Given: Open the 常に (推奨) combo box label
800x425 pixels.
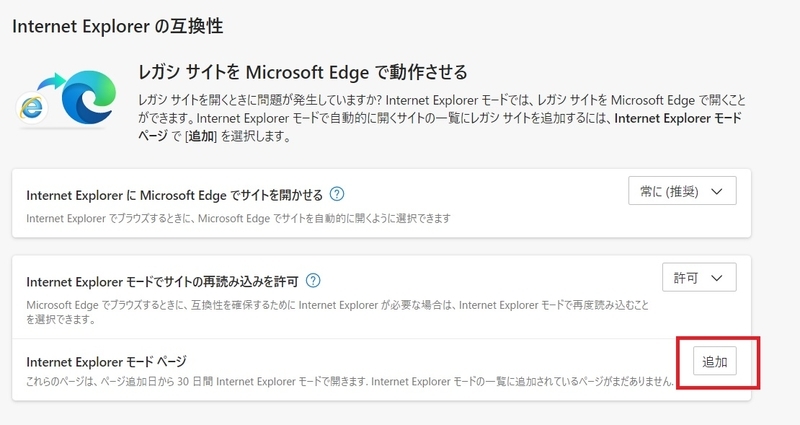Looking at the screenshot, I should pyautogui.click(x=668, y=191).
